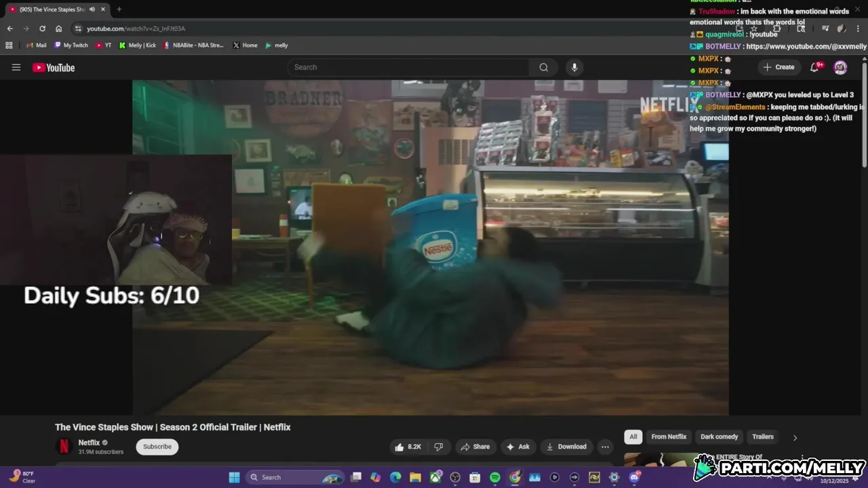Click the Create button
The image size is (868, 488).
[778, 67]
